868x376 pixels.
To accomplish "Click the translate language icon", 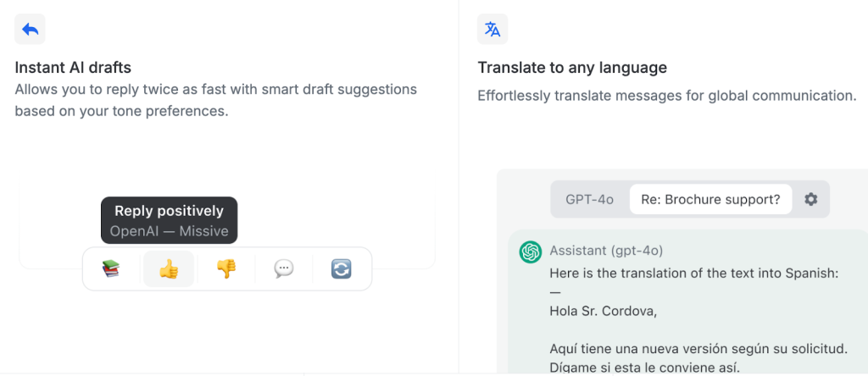I will point(492,30).
